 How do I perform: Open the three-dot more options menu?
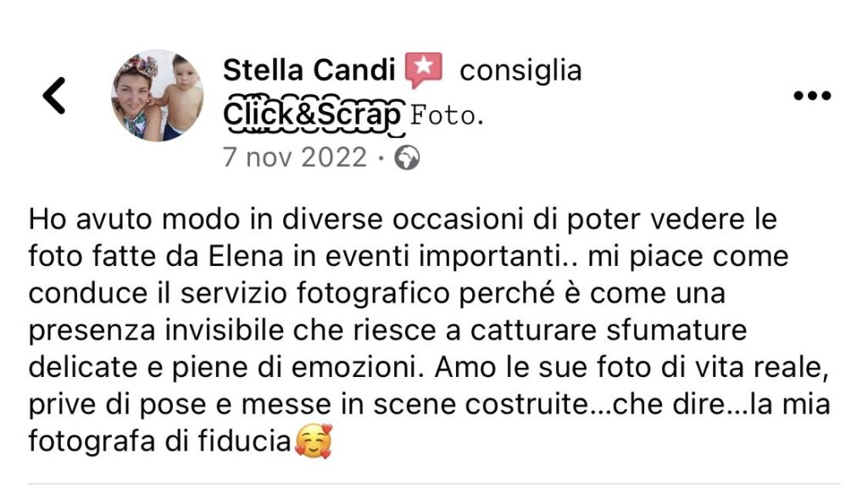812,96
